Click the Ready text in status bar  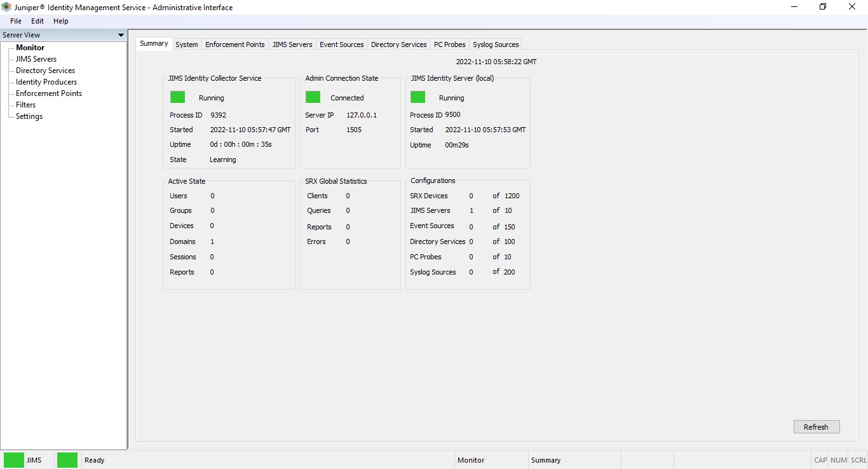click(x=95, y=460)
